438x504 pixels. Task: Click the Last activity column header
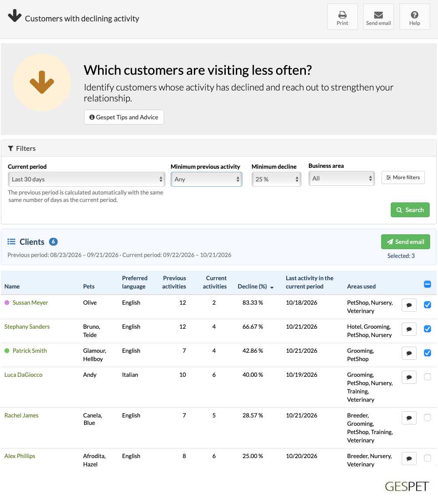[x=310, y=282]
